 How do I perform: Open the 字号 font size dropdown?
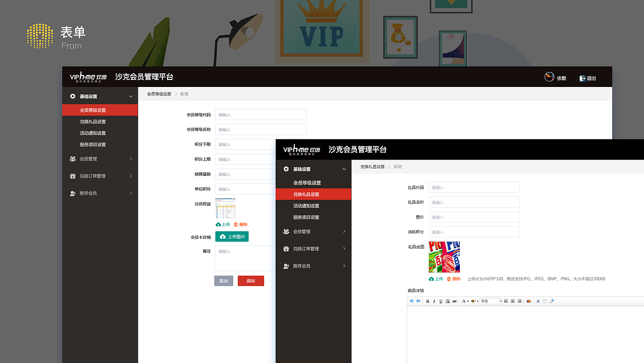pyautogui.click(x=491, y=301)
